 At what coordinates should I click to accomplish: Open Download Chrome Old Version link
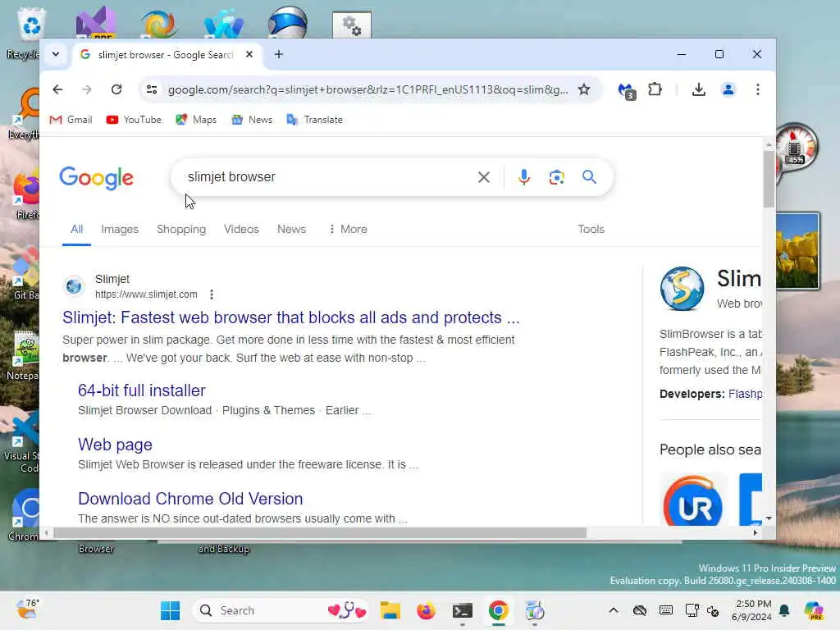pos(190,499)
